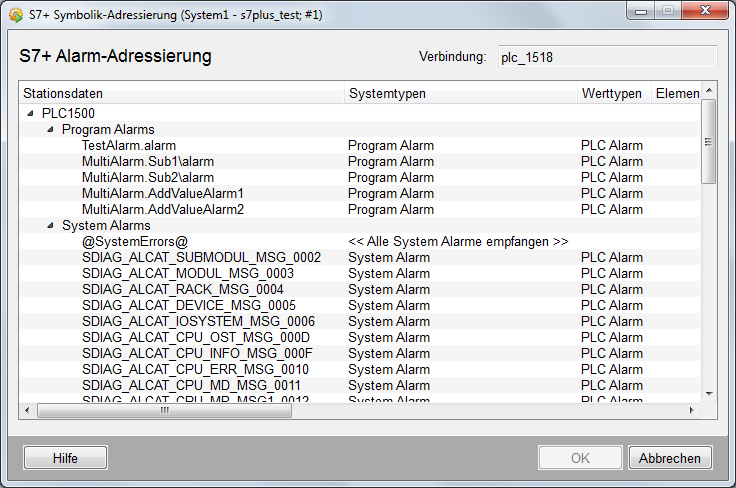Image resolution: width=736 pixels, height=488 pixels.
Task: Click System Alarm type of SDIAG_ALCAT_SUBMODUL_MSG_0002
Action: click(389, 258)
